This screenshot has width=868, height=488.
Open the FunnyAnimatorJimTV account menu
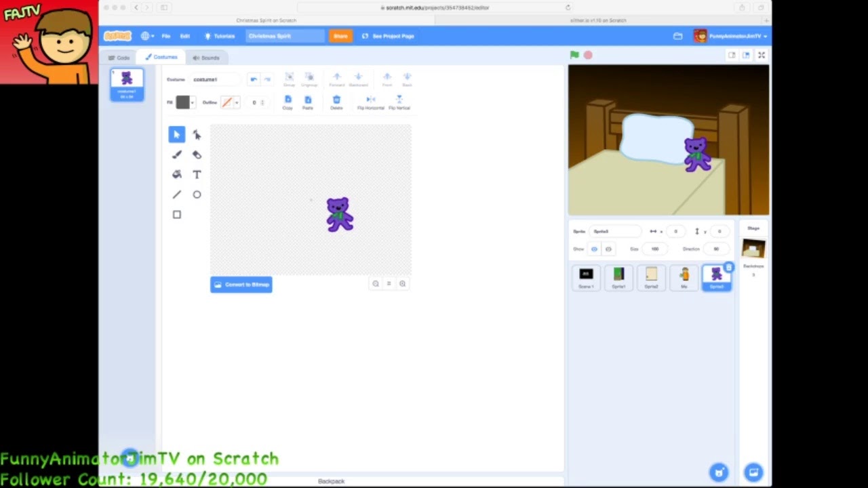[x=730, y=36]
